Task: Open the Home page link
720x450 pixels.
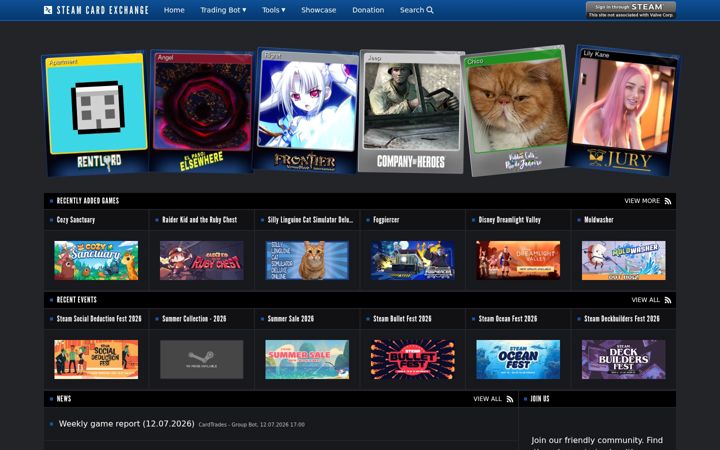Action: pos(174,10)
